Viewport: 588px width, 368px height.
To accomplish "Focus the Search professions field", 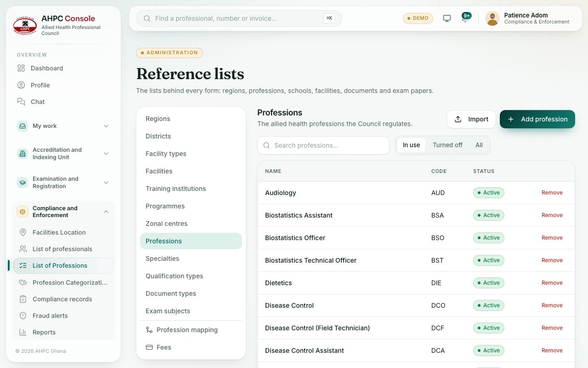I will [323, 145].
